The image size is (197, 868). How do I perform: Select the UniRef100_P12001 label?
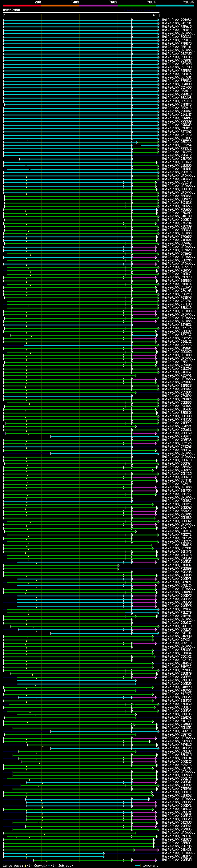tap(177, 375)
